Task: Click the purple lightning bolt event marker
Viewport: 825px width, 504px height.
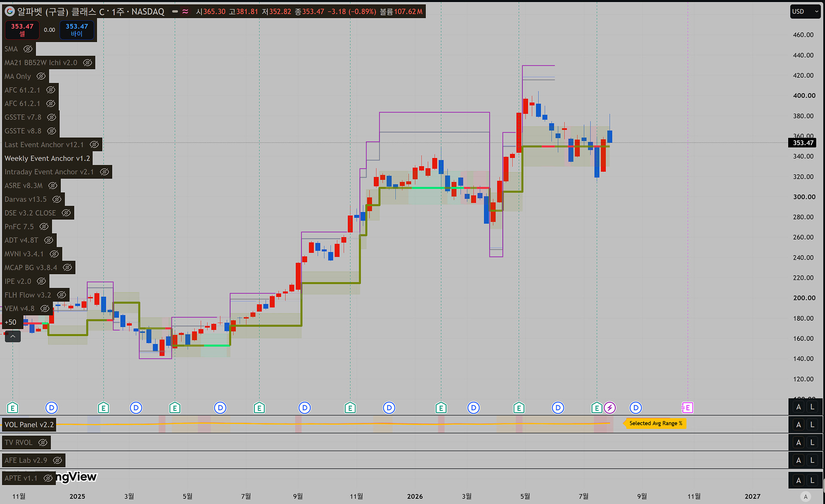Action: (x=610, y=407)
